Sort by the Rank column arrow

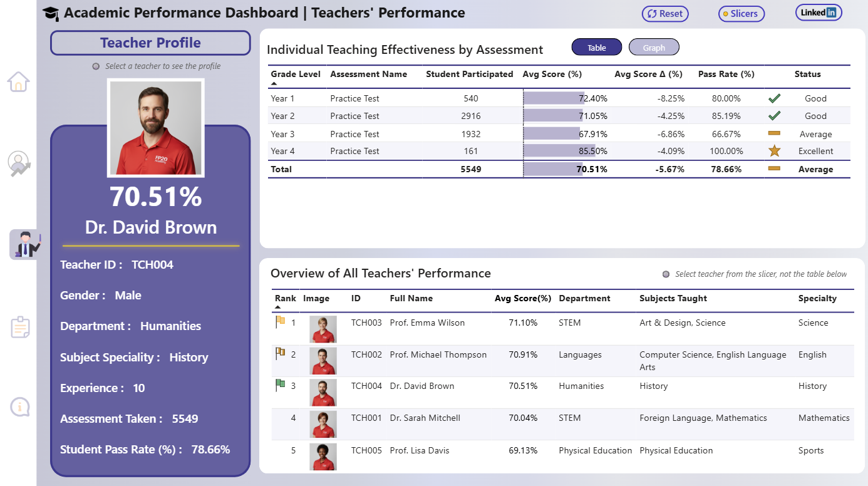pyautogui.click(x=278, y=308)
